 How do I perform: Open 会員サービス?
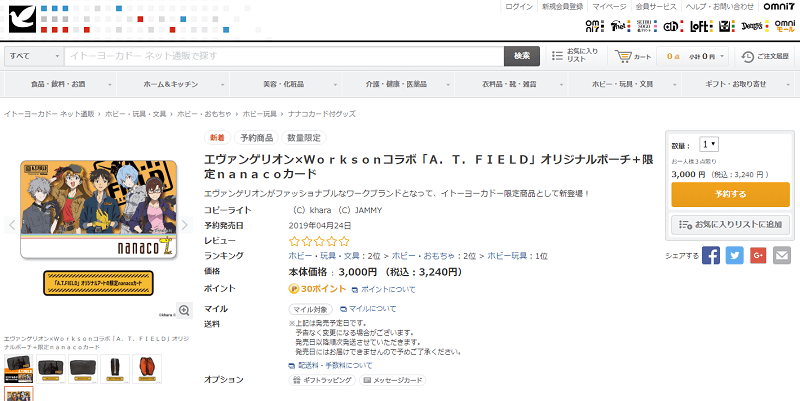(x=656, y=7)
